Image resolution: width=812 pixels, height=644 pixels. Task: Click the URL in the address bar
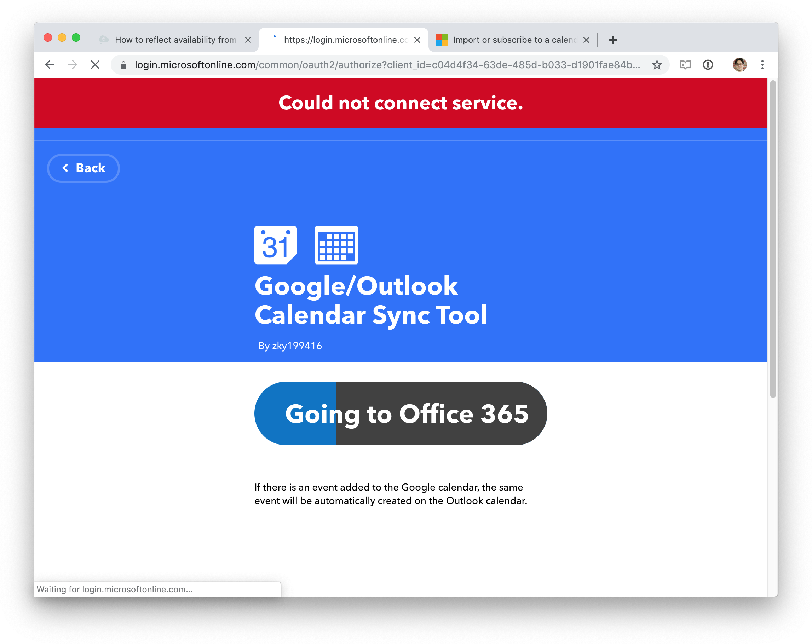tap(387, 65)
